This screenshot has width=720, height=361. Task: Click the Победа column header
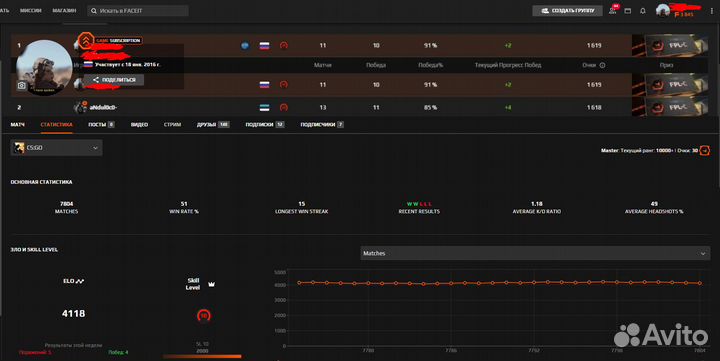(376, 65)
